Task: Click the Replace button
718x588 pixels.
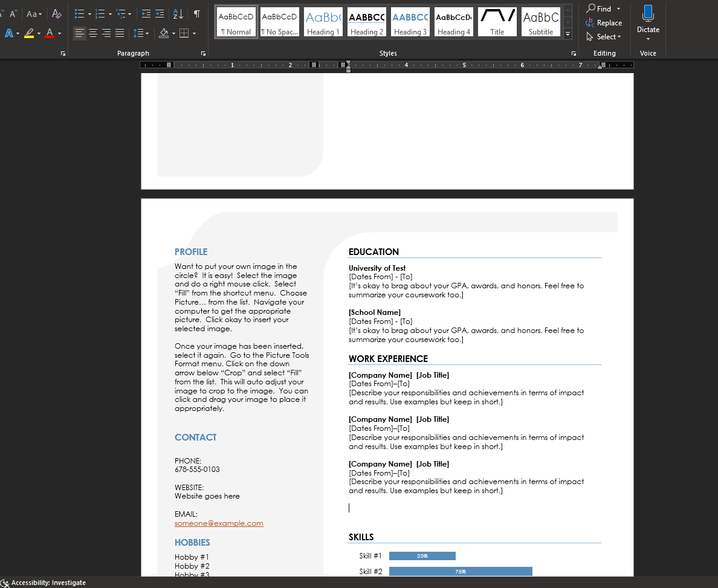Action: (604, 23)
